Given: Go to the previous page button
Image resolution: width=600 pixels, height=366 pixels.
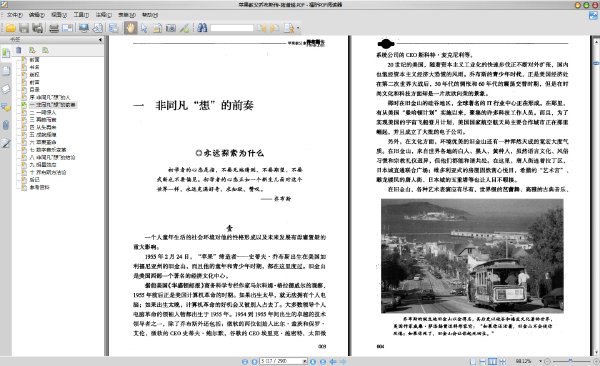Looking at the screenshot, I should (254, 361).
